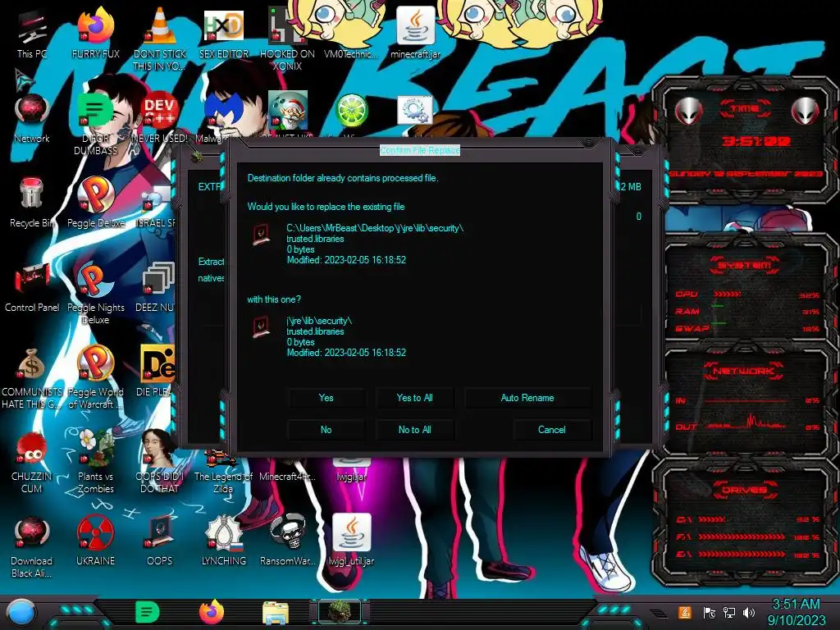Image resolution: width=840 pixels, height=630 pixels.
Task: Open the taskbar clock showing 3:51 AM
Action: tap(796, 612)
